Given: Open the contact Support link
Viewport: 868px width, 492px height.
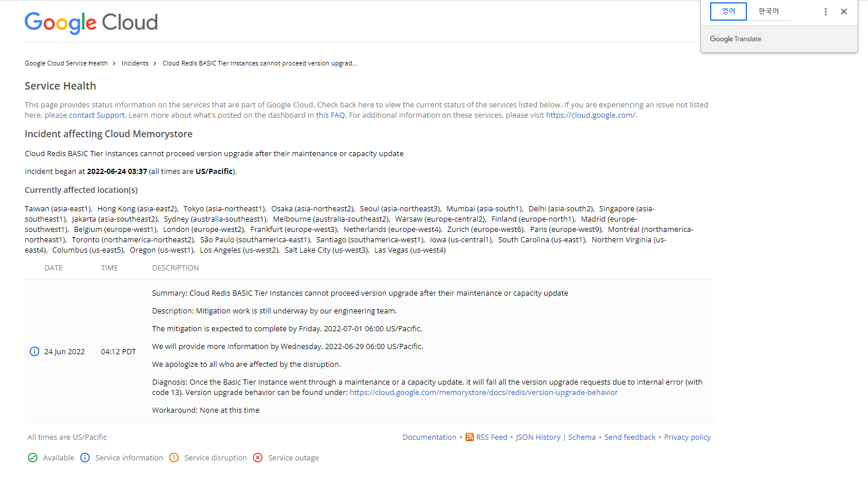Looking at the screenshot, I should pyautogui.click(x=97, y=115).
